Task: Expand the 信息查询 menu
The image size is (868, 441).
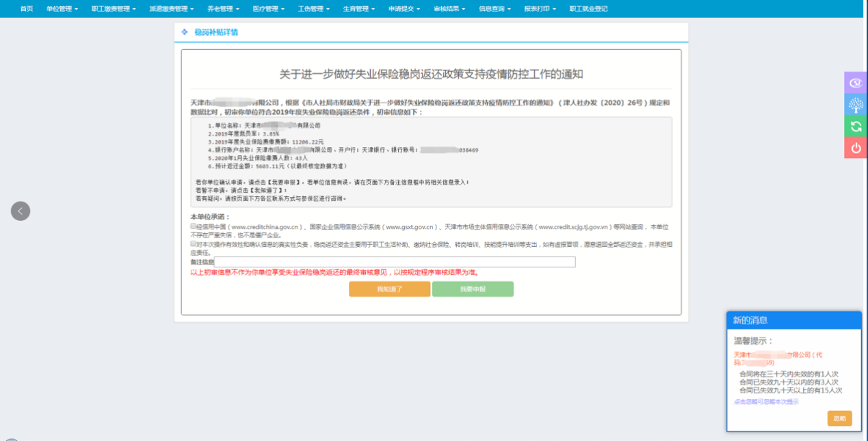Action: click(495, 9)
